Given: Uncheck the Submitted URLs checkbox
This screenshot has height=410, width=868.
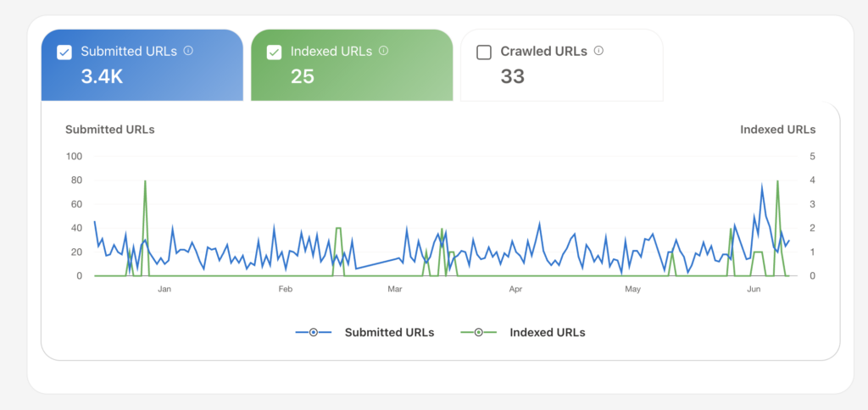Looking at the screenshot, I should (64, 53).
